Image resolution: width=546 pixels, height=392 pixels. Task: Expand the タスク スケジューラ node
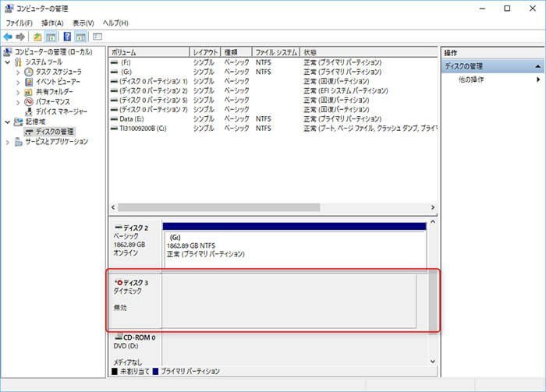(x=18, y=72)
